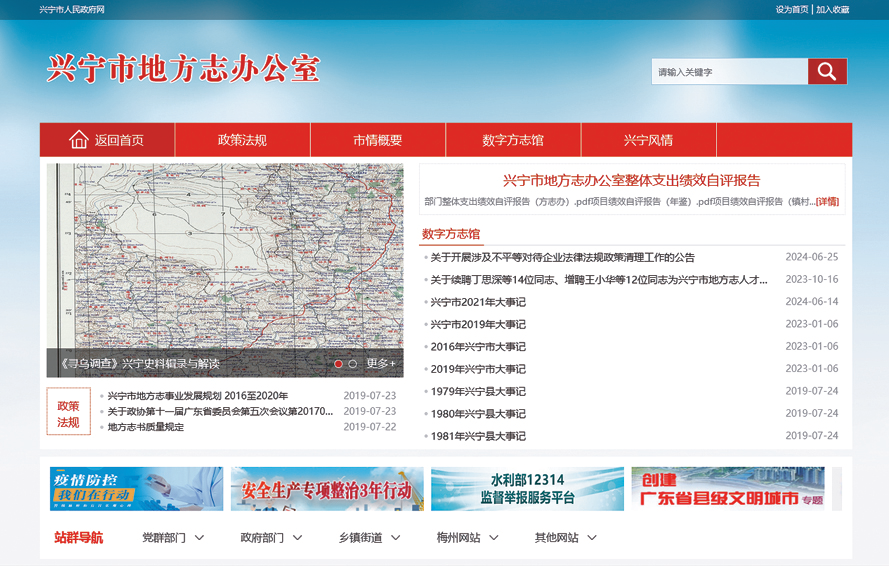
Task: Click the 站群导航 label
Action: tap(78, 538)
